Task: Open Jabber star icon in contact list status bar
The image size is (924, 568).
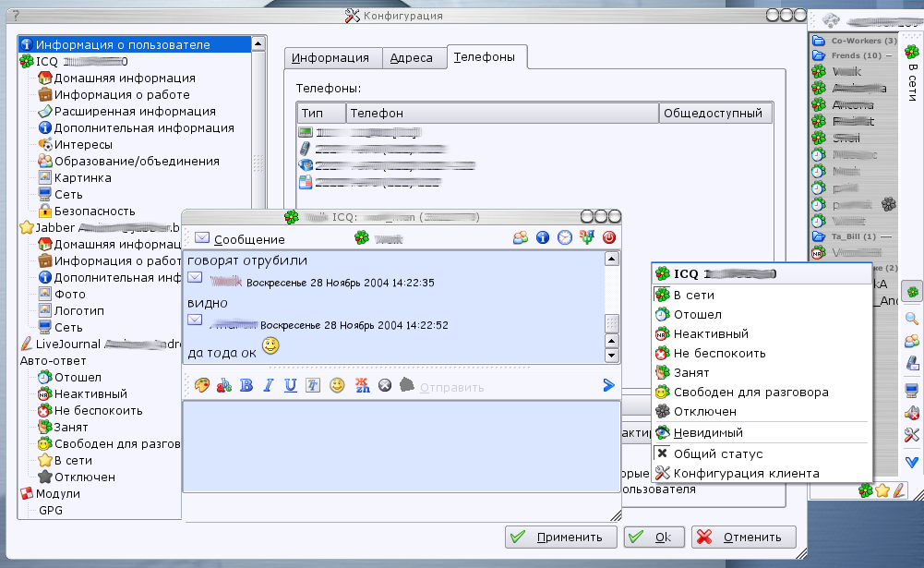Action: (882, 490)
